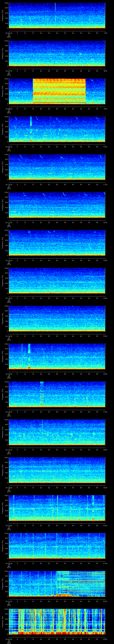Click the 20:17:00 start time label
Screen dimensions: 114x644
pyautogui.click(x=9, y=450)
